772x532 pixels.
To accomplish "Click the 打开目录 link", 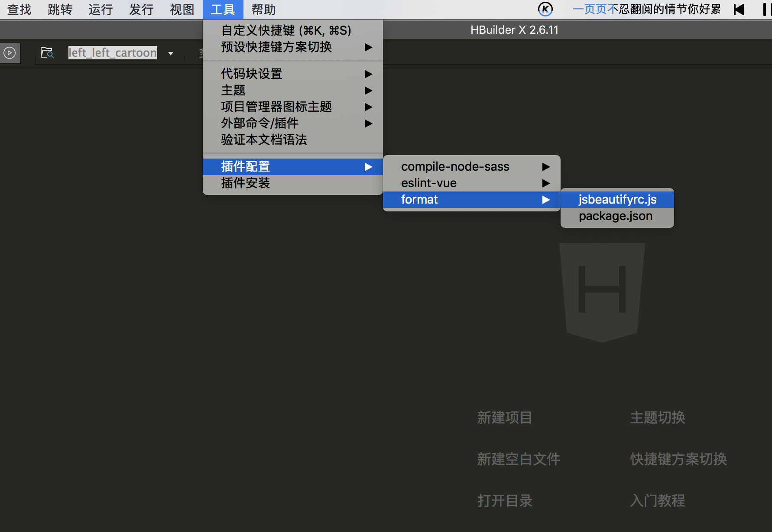I will 505,501.
